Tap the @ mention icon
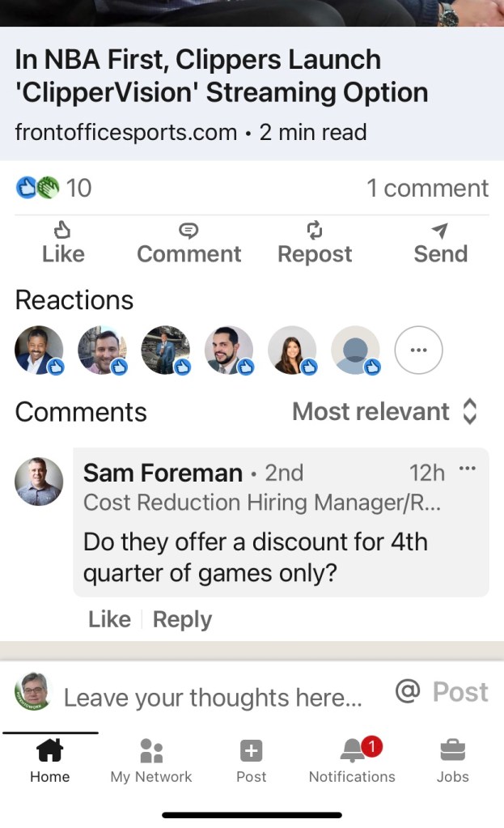 tap(408, 691)
